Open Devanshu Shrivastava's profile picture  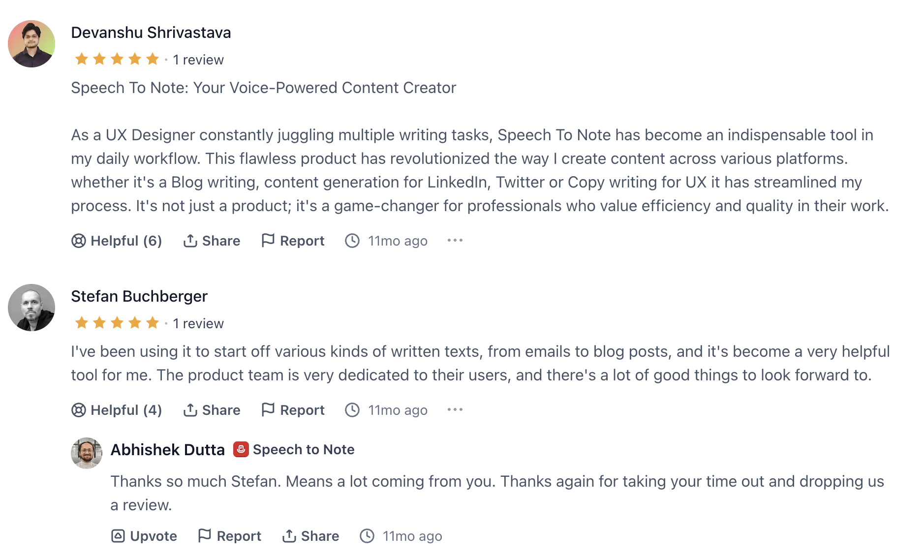point(31,44)
